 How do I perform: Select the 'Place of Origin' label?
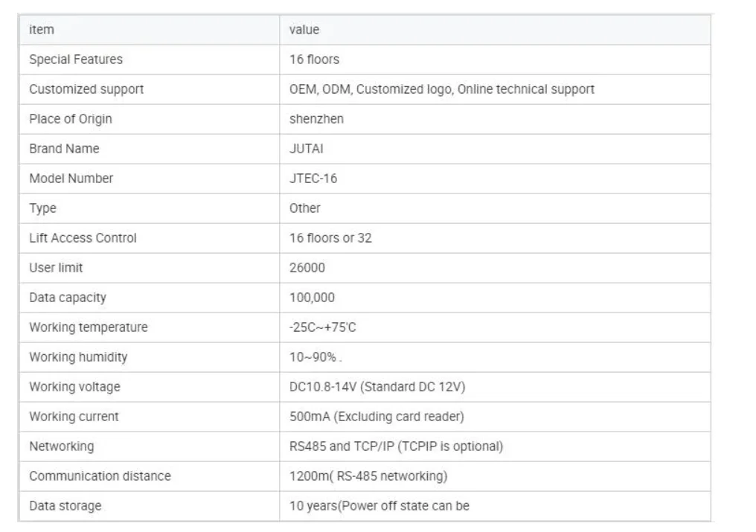pyautogui.click(x=71, y=119)
